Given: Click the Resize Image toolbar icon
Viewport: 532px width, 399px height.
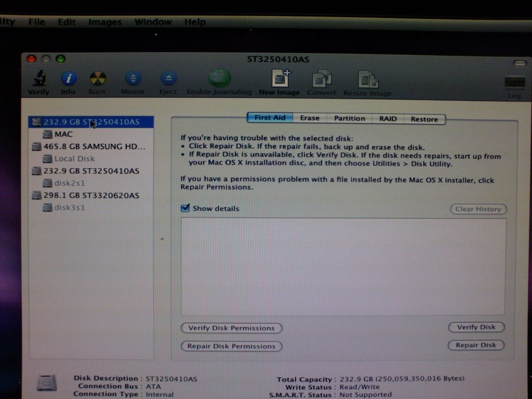Looking at the screenshot, I should 368,79.
